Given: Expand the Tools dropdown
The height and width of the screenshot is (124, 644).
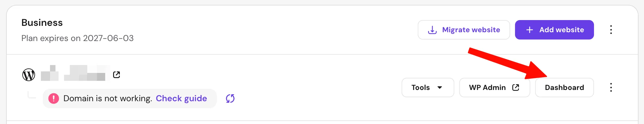Looking at the screenshot, I should pyautogui.click(x=428, y=88).
